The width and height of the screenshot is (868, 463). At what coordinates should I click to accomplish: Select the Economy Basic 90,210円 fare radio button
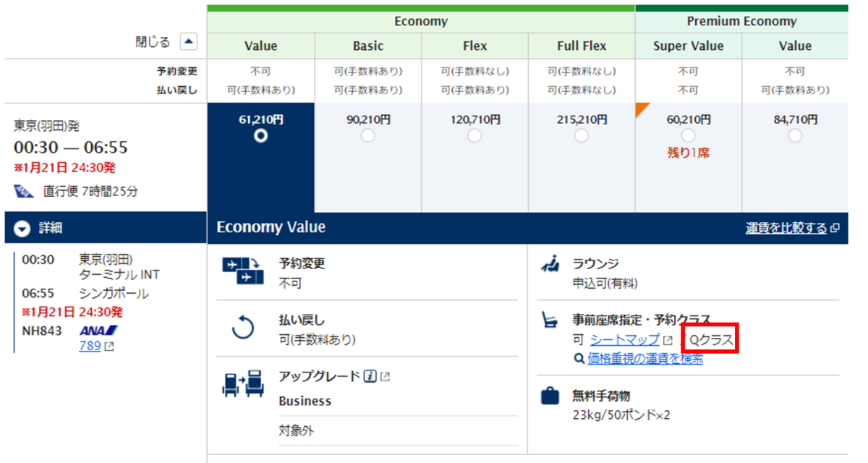tap(367, 136)
